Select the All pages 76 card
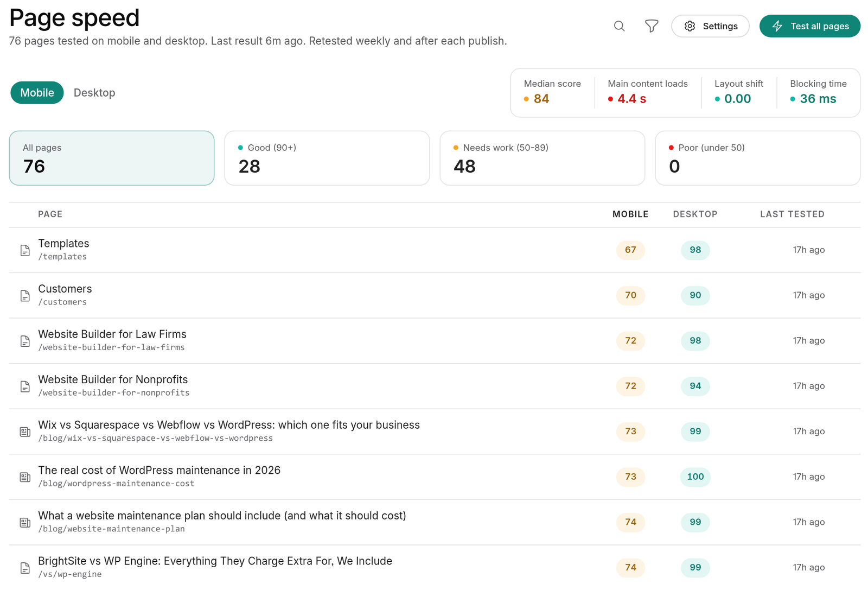This screenshot has width=868, height=590. point(112,158)
